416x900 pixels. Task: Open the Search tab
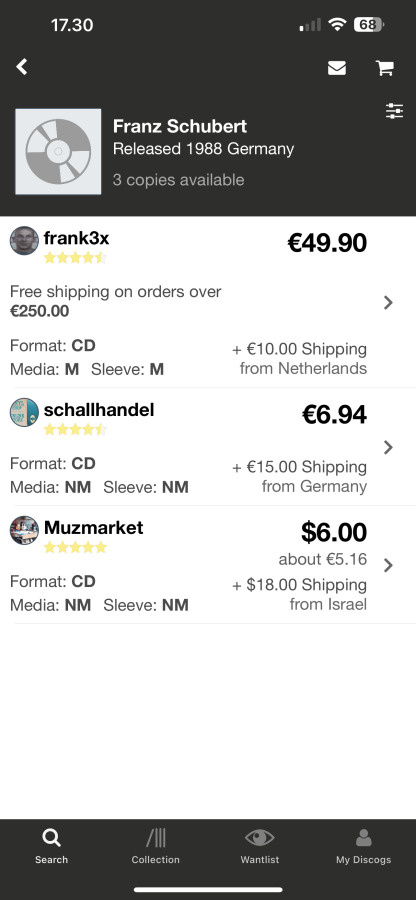pyautogui.click(x=51, y=846)
